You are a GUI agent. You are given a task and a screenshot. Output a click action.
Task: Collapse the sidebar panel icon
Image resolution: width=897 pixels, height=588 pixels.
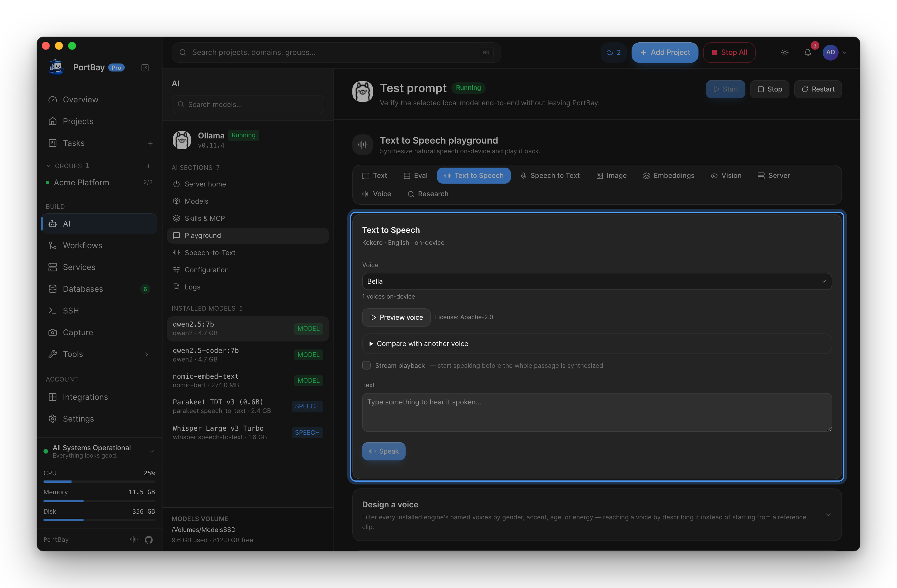coord(145,68)
